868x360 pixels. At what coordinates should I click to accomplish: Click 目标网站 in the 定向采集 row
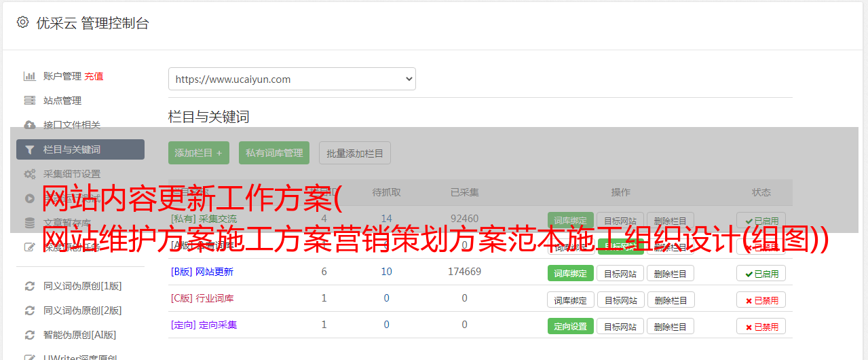click(x=620, y=327)
